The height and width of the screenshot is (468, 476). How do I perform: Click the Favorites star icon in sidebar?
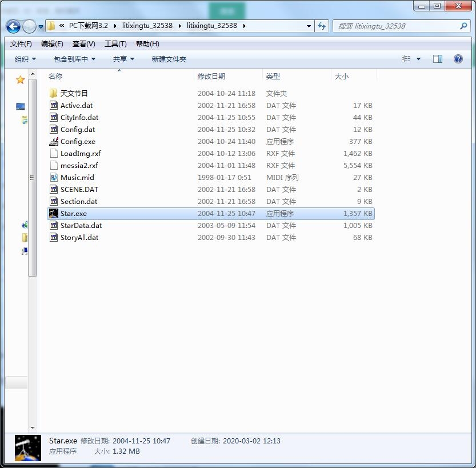[21, 80]
